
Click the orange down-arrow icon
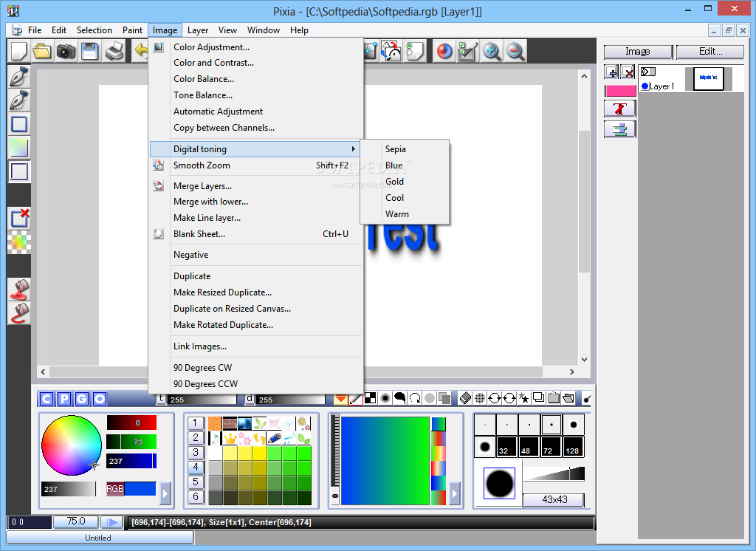click(x=340, y=399)
